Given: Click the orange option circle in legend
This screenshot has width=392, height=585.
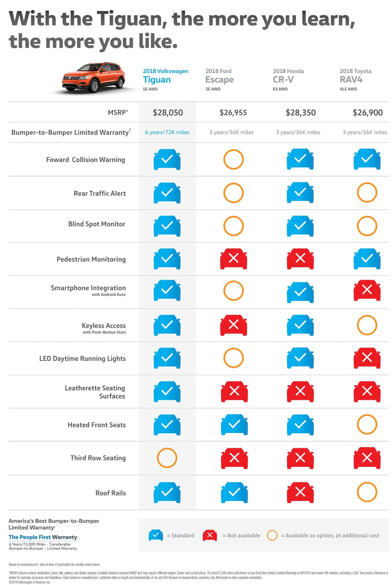Looking at the screenshot, I should (272, 535).
